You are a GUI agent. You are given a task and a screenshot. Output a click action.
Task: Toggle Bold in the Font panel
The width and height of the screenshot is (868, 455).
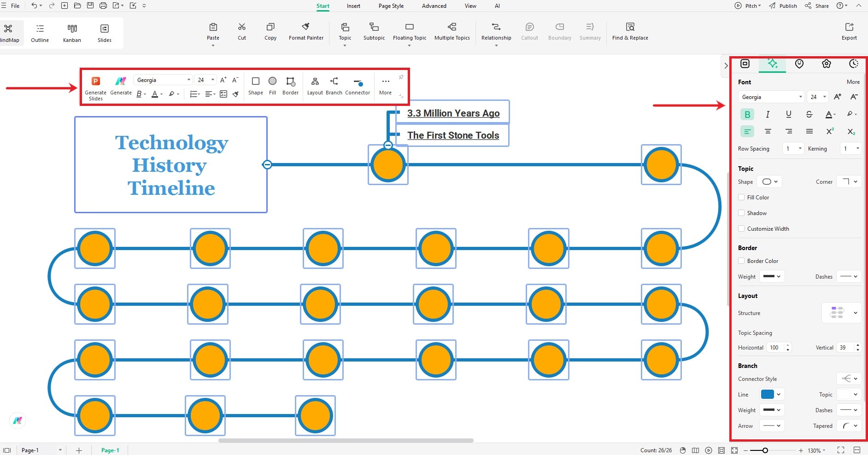point(747,114)
